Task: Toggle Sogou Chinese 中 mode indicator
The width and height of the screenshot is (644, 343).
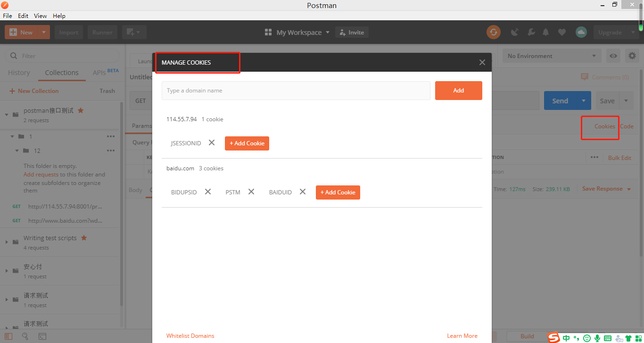Action: [566, 338]
